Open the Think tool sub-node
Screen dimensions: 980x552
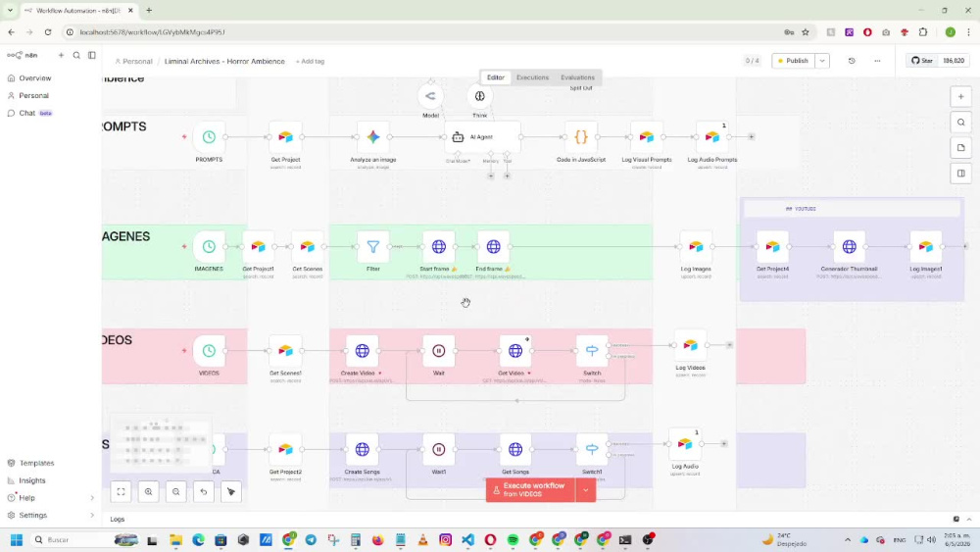coord(479,96)
